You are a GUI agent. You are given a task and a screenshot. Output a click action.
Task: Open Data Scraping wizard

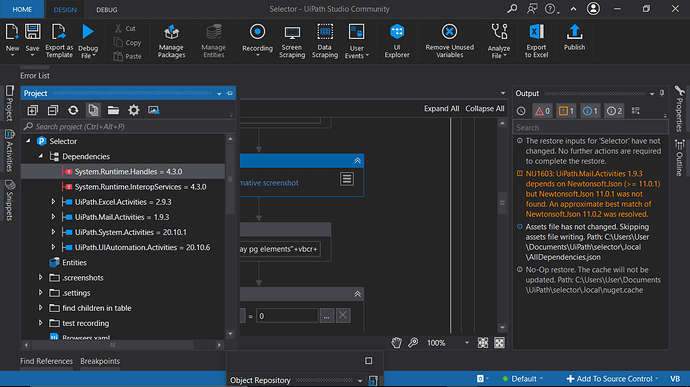click(x=325, y=41)
